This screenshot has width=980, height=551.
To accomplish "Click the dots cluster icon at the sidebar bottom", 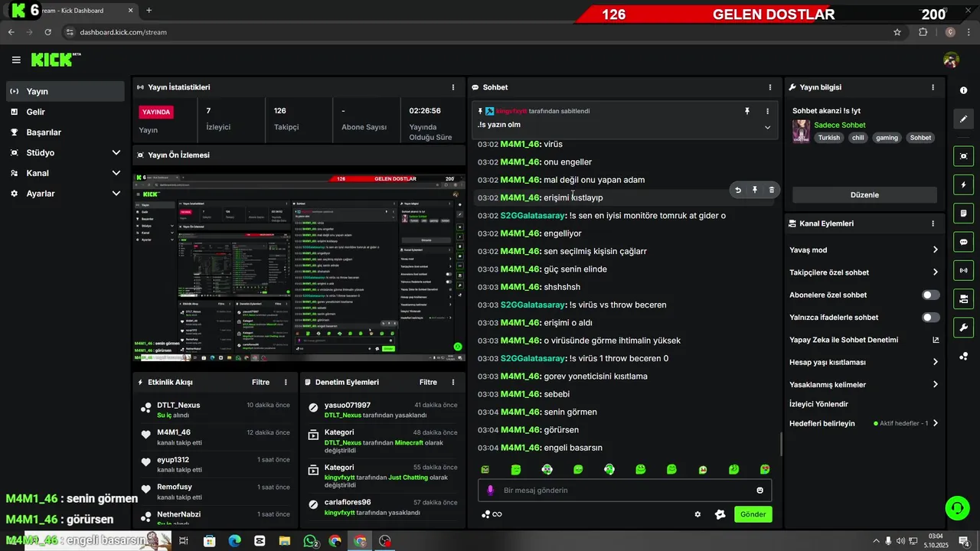I will pos(963,356).
